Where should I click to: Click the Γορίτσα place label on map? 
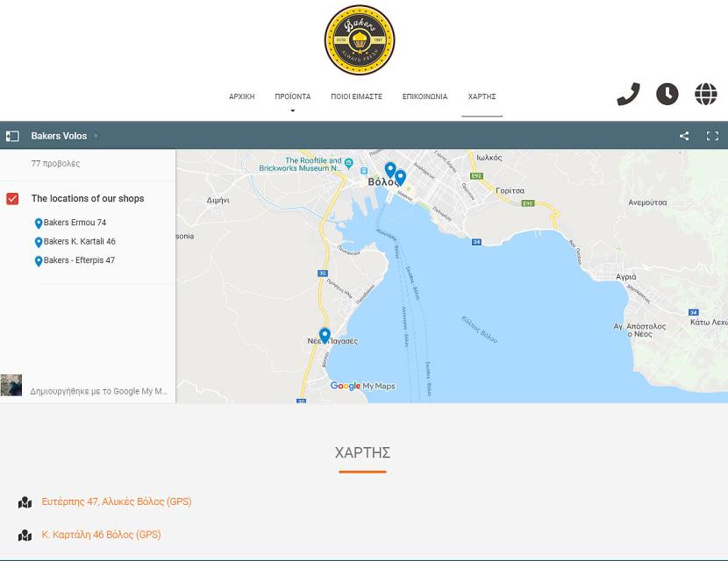pos(510,191)
